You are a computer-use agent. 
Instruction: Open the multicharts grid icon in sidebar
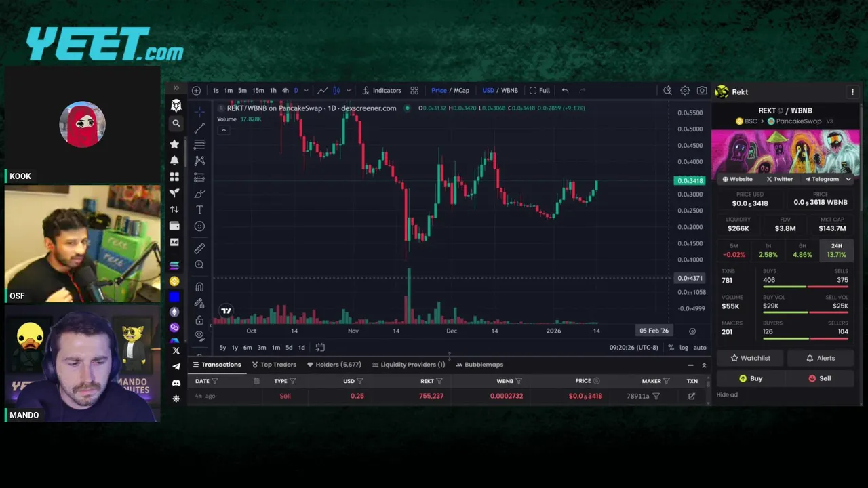tap(174, 176)
